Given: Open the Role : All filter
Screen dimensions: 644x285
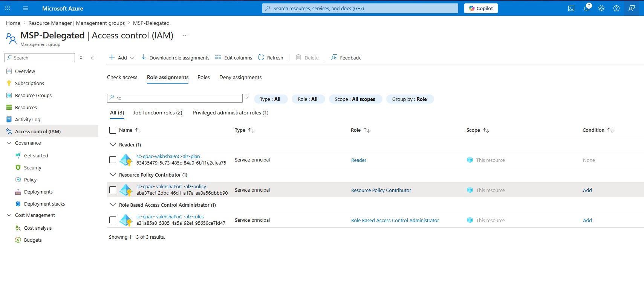Looking at the screenshot, I should tap(308, 99).
